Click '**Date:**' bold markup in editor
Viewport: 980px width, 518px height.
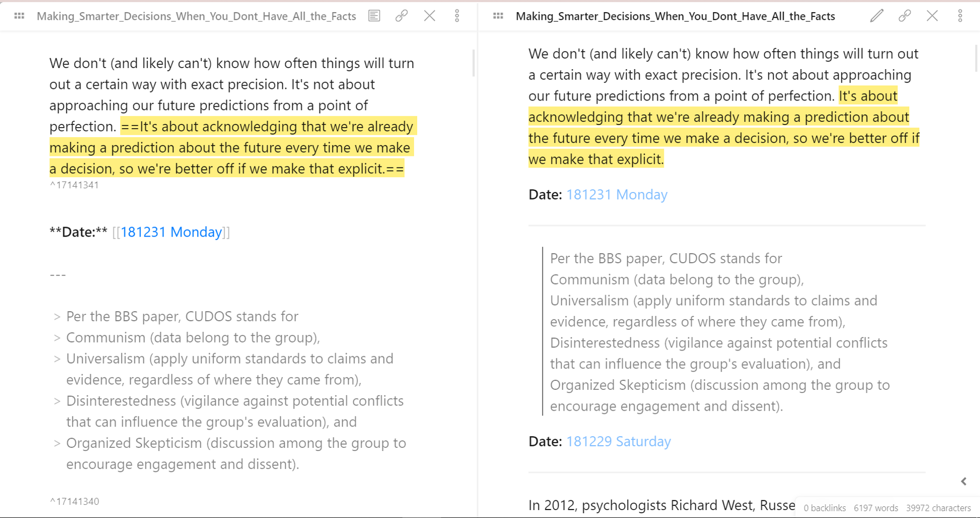[79, 232]
